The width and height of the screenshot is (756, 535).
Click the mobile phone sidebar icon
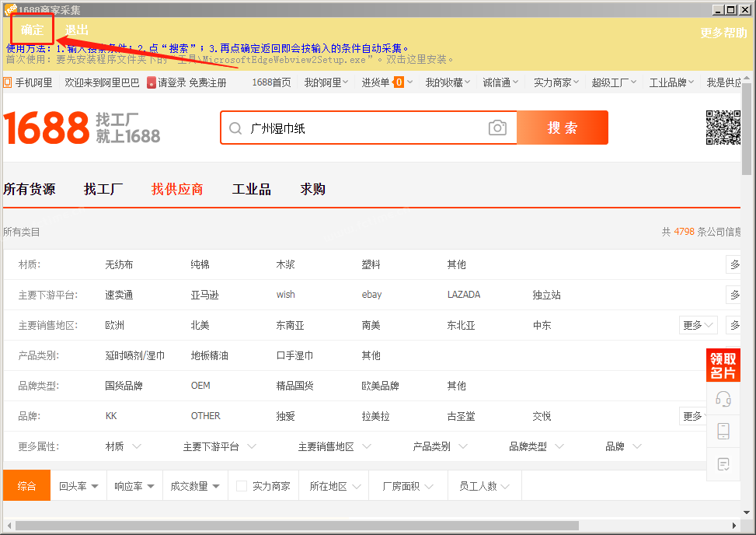[x=723, y=431]
